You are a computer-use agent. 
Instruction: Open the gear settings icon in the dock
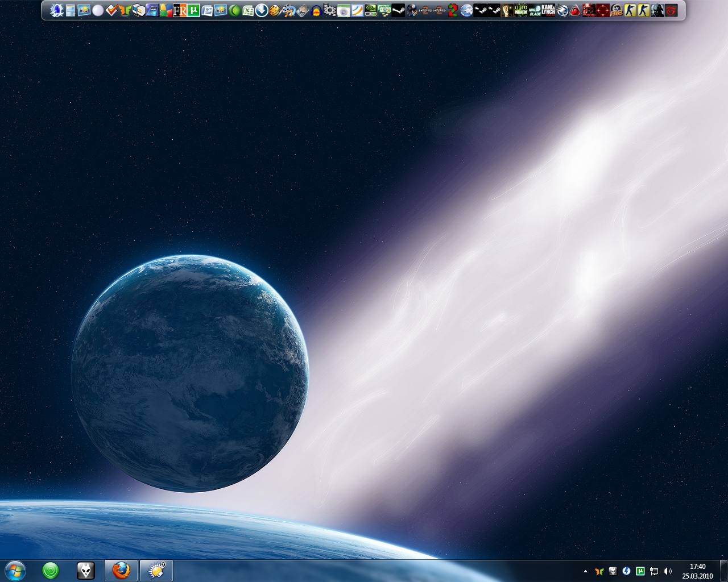point(329,10)
